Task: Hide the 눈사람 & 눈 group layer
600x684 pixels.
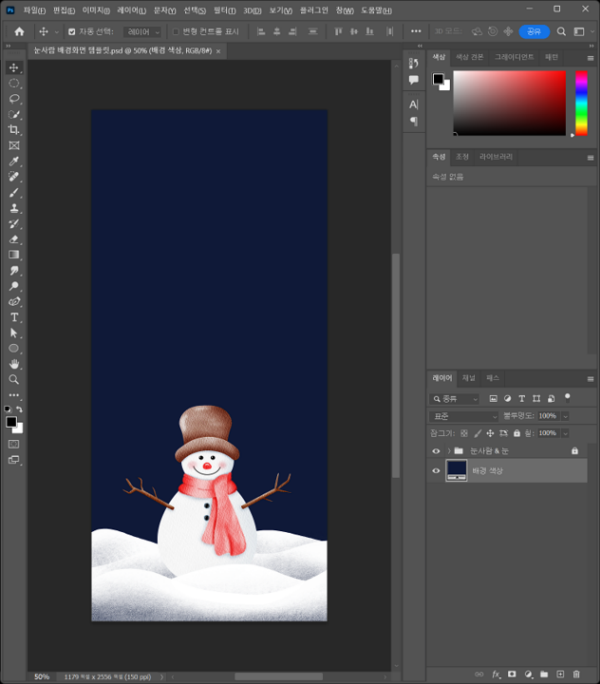Action: [x=436, y=451]
